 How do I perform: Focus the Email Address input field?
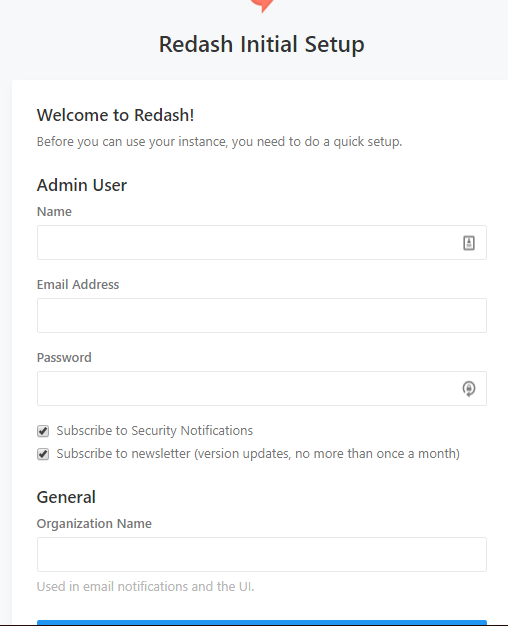(262, 315)
